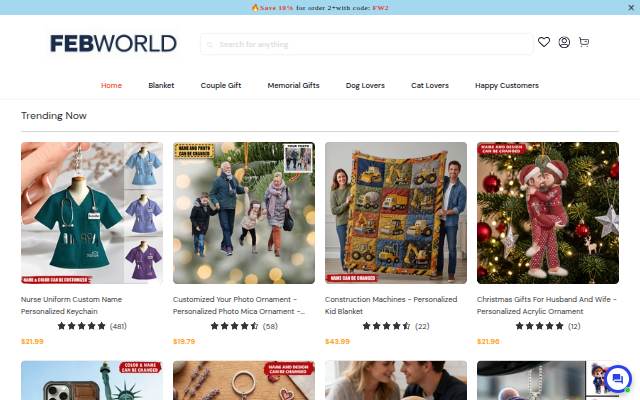Open the Memorial Gifts category
Image resolution: width=640 pixels, height=400 pixels.
click(x=293, y=85)
